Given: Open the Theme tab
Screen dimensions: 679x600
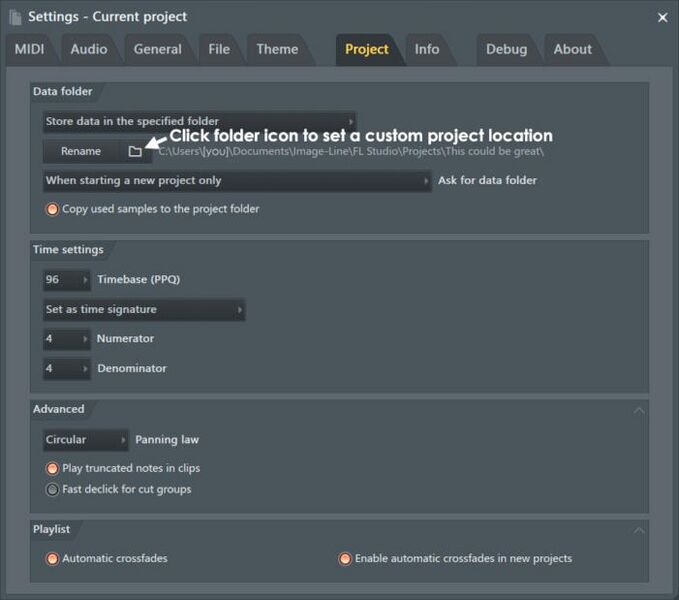Looking at the screenshot, I should click(x=277, y=49).
